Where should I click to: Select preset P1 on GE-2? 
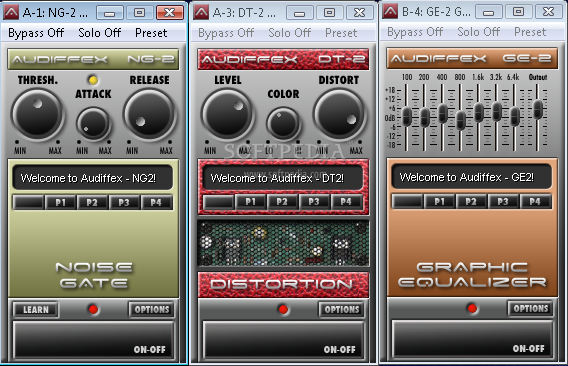(x=439, y=201)
